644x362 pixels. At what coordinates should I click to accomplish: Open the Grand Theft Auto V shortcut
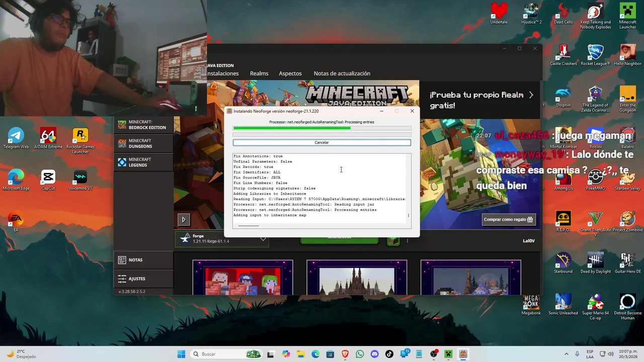(x=595, y=224)
